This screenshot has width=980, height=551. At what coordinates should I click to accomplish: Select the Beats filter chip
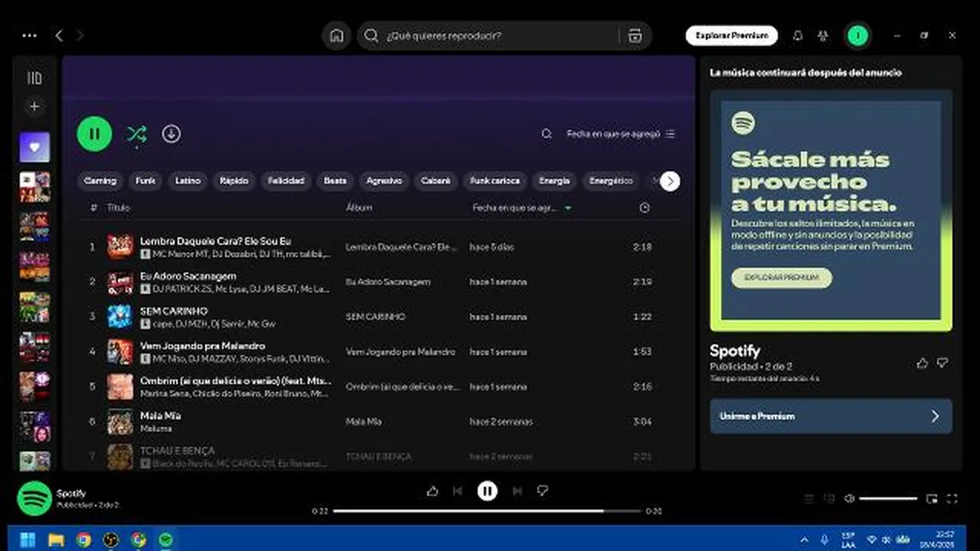(x=335, y=181)
